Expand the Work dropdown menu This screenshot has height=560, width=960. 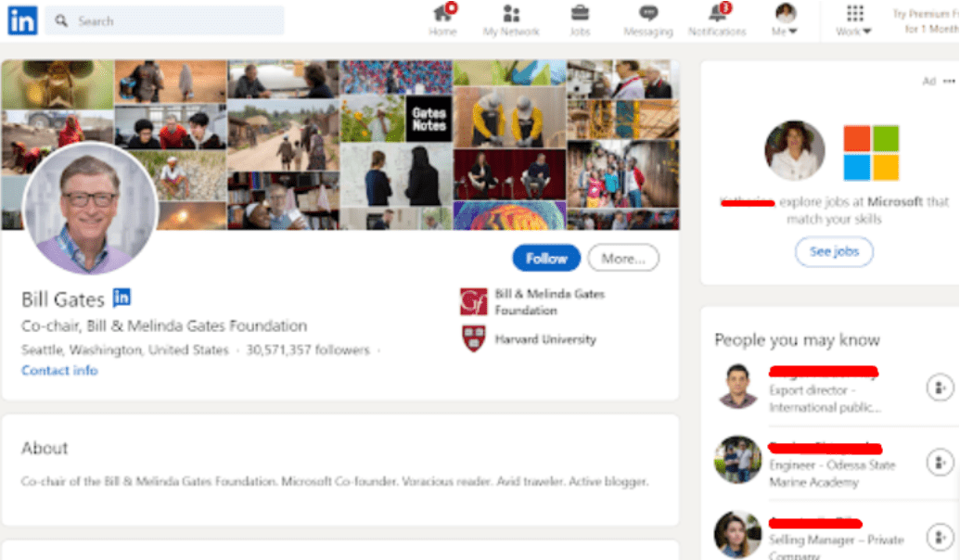[x=854, y=20]
